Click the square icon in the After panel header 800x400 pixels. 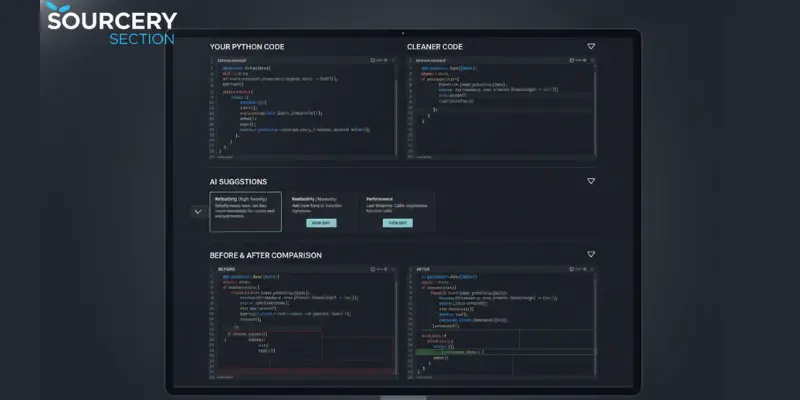click(571, 269)
